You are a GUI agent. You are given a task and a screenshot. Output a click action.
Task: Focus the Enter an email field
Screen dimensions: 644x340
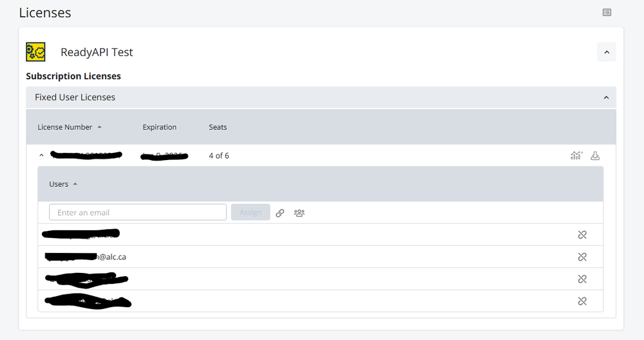[137, 212]
